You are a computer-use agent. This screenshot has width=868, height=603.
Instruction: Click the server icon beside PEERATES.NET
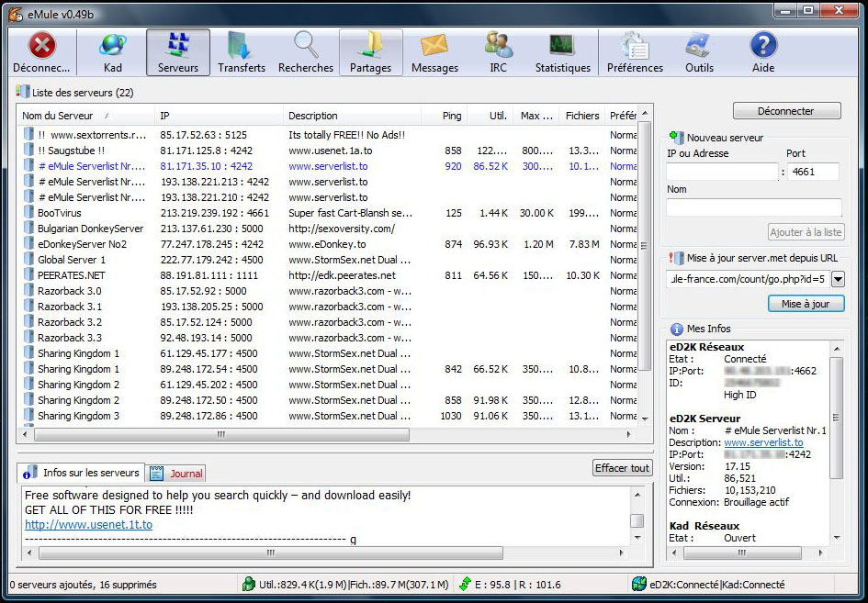point(28,275)
